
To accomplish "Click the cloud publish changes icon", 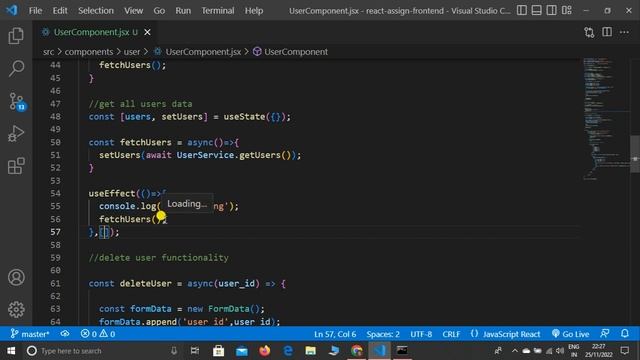I will coord(65,334).
